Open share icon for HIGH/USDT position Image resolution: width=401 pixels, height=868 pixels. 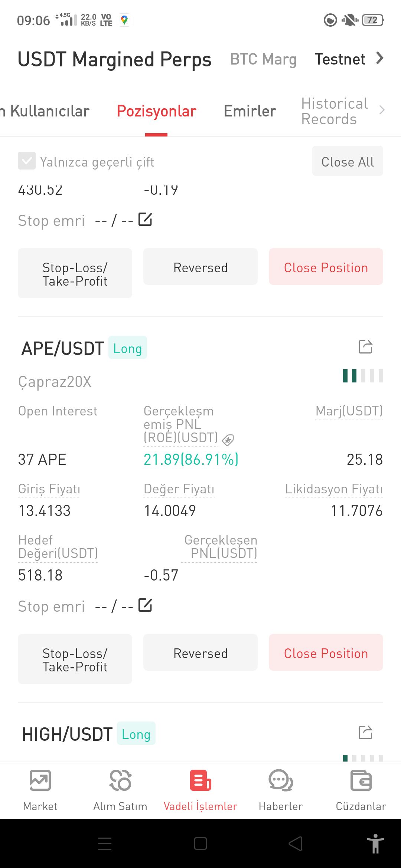click(365, 733)
